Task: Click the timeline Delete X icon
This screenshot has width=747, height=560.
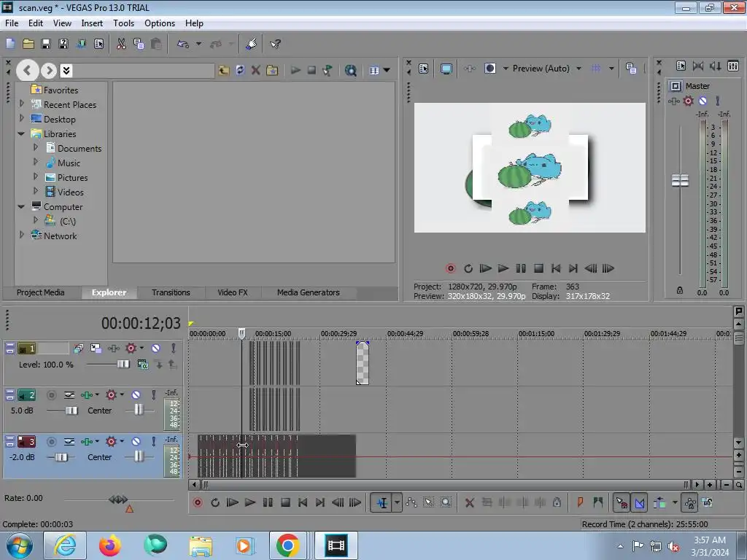Action: pos(469,502)
